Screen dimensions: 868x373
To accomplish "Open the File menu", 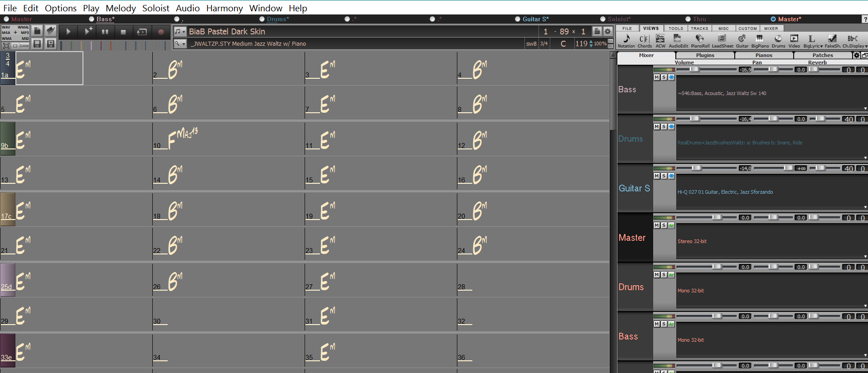I will pyautogui.click(x=10, y=8).
